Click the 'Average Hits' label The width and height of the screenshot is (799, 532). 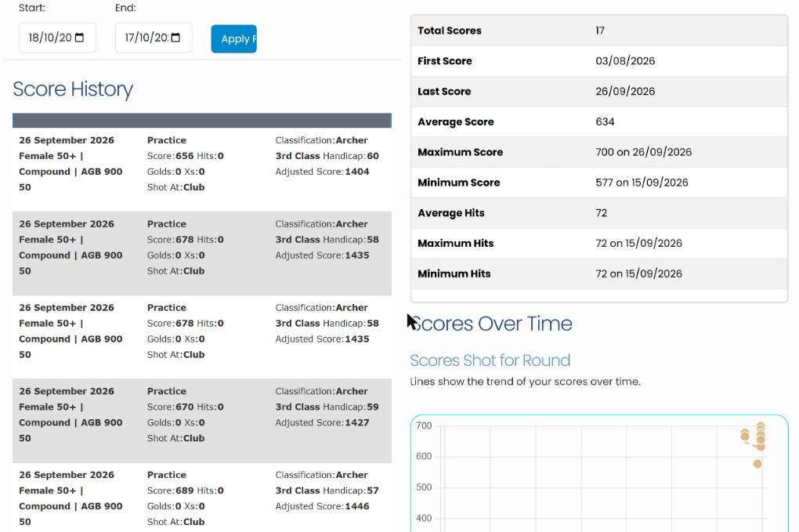(451, 213)
